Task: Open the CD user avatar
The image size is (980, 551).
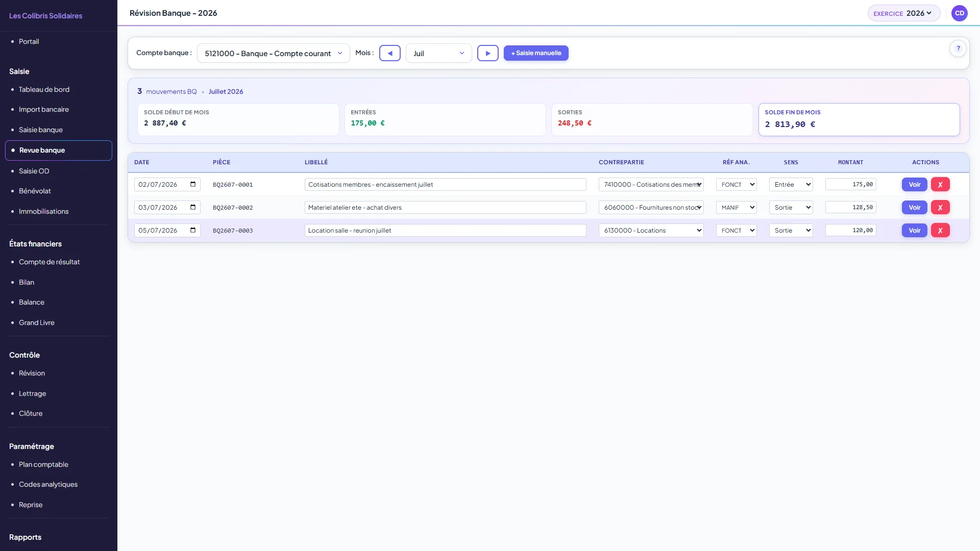Action: 960,13
